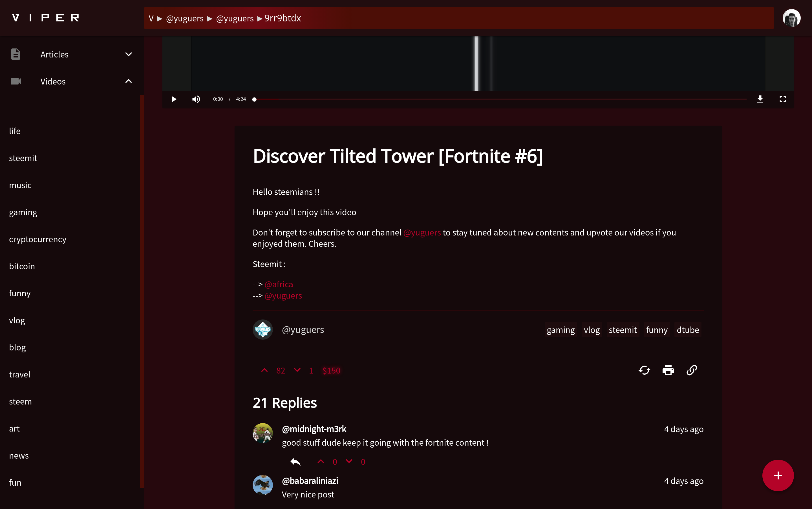This screenshot has height=509, width=812.
Task: Select the cryptocurrency tag in sidebar
Action: tap(38, 239)
